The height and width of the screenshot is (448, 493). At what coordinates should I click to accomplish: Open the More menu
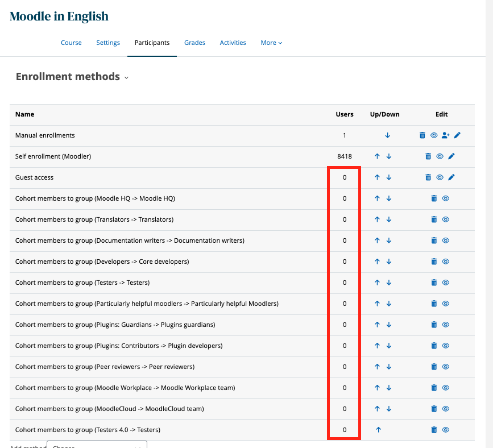pos(271,43)
